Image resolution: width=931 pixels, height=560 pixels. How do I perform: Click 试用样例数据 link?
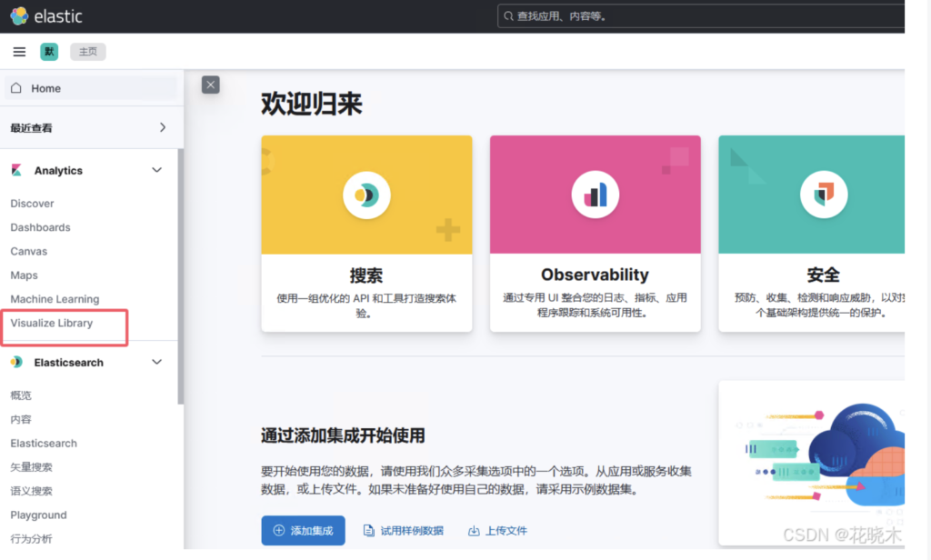coord(412,530)
